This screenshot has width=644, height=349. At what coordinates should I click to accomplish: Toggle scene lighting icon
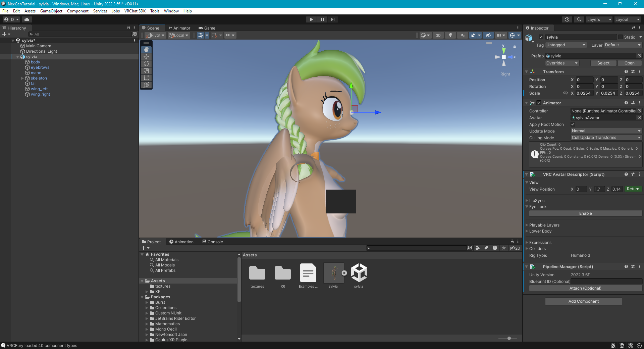click(450, 35)
